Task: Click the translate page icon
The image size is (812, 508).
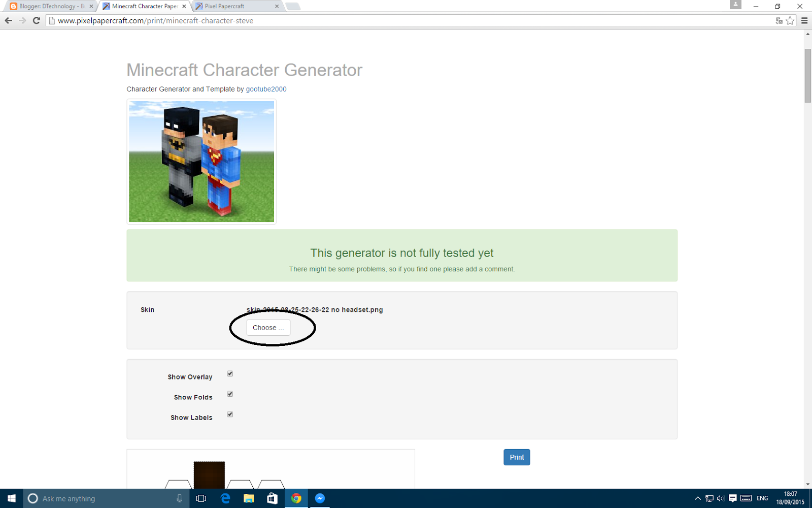Action: click(x=779, y=21)
